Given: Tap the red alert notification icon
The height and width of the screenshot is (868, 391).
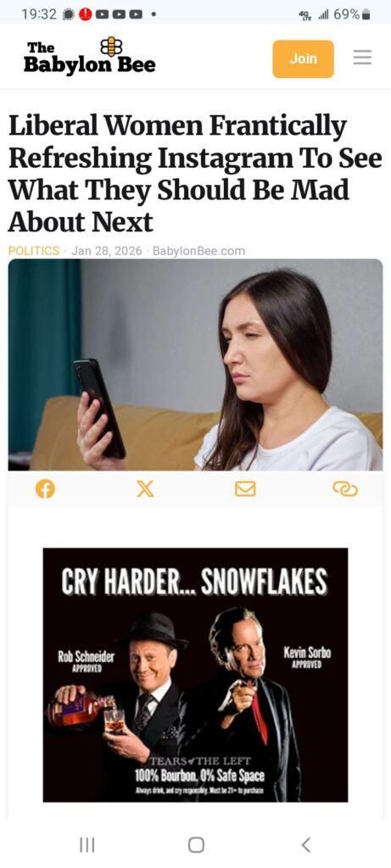Looking at the screenshot, I should point(86,14).
